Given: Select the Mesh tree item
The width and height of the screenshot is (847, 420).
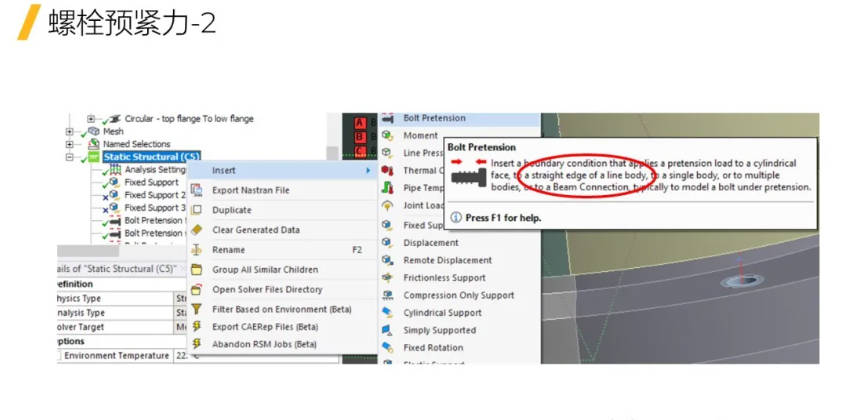Looking at the screenshot, I should tap(113, 131).
